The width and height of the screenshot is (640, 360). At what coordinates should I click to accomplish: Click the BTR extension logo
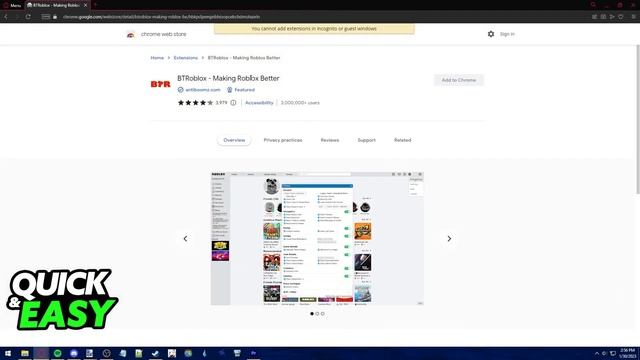(160, 84)
